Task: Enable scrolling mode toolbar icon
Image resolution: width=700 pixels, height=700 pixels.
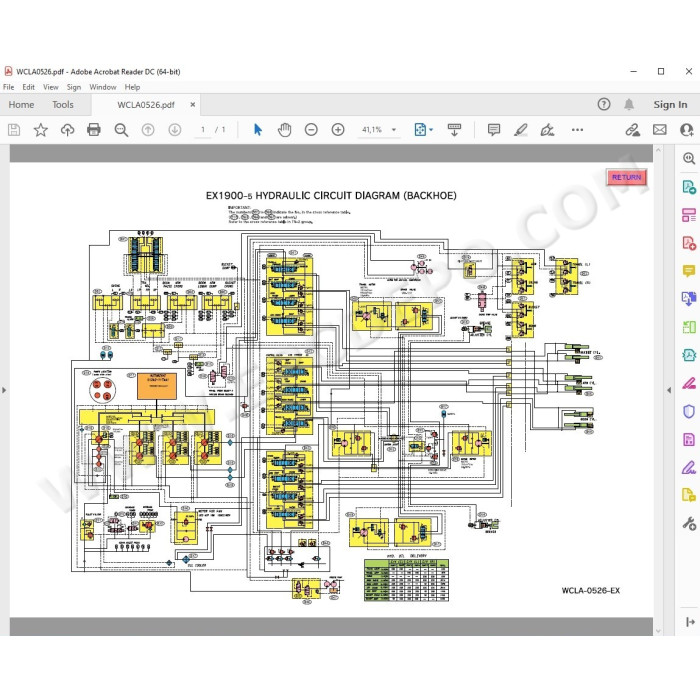Action: point(454,130)
